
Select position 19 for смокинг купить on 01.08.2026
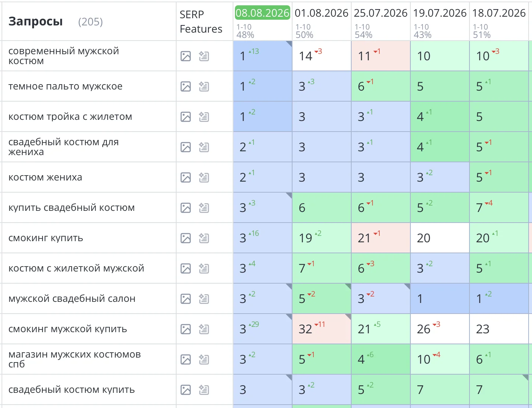(x=322, y=238)
